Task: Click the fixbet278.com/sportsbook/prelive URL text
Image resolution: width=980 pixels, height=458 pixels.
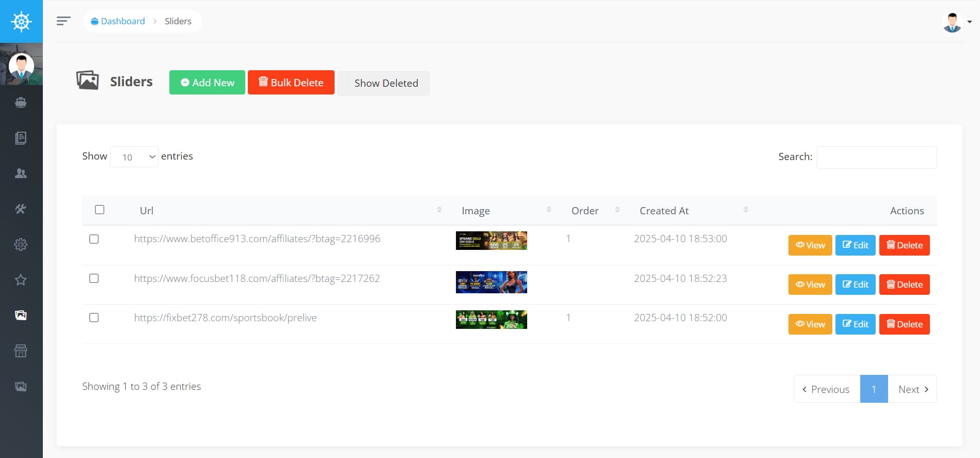Action: (226, 318)
